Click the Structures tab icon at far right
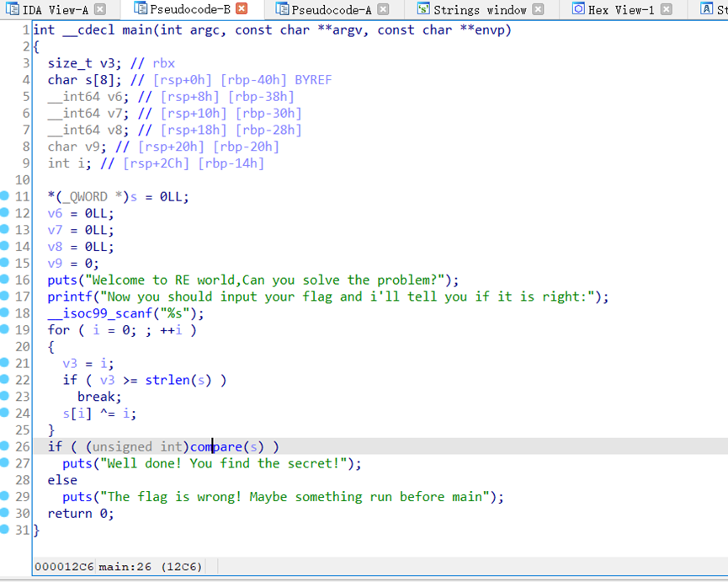 [x=707, y=9]
